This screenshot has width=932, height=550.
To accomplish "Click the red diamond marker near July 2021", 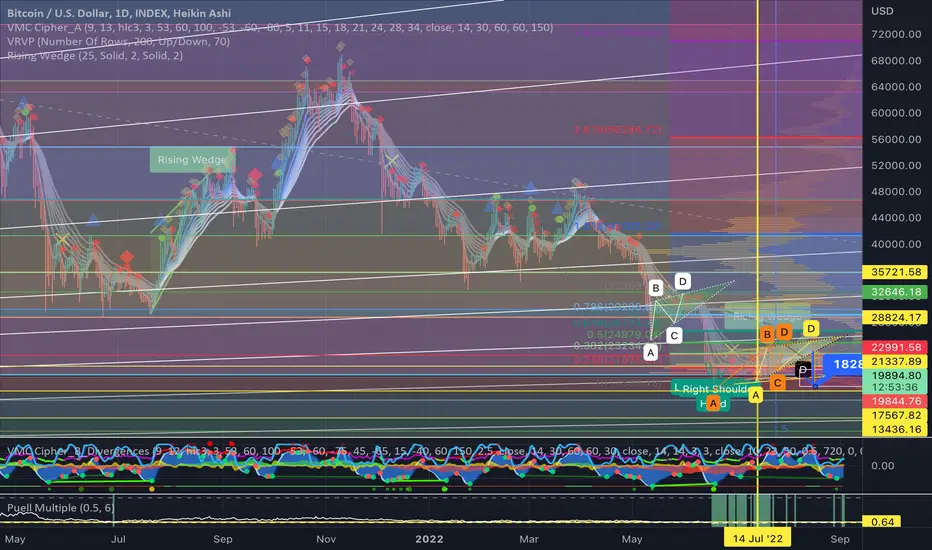I will [127, 258].
